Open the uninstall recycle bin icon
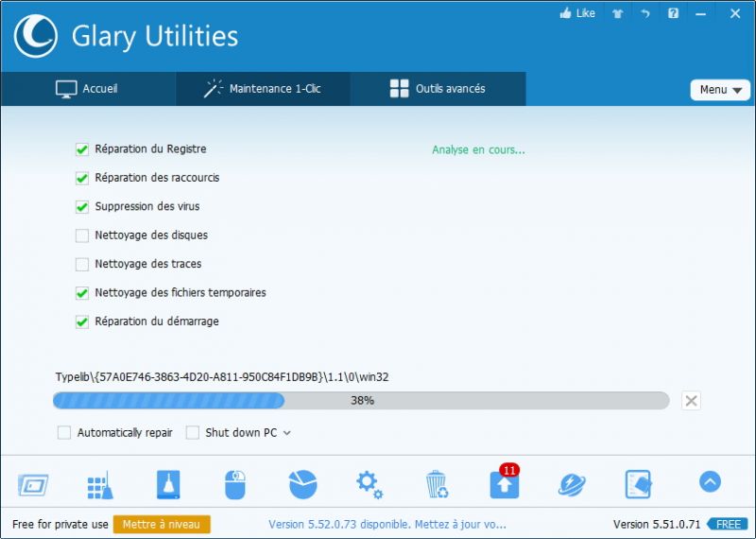756x539 pixels. 437,484
